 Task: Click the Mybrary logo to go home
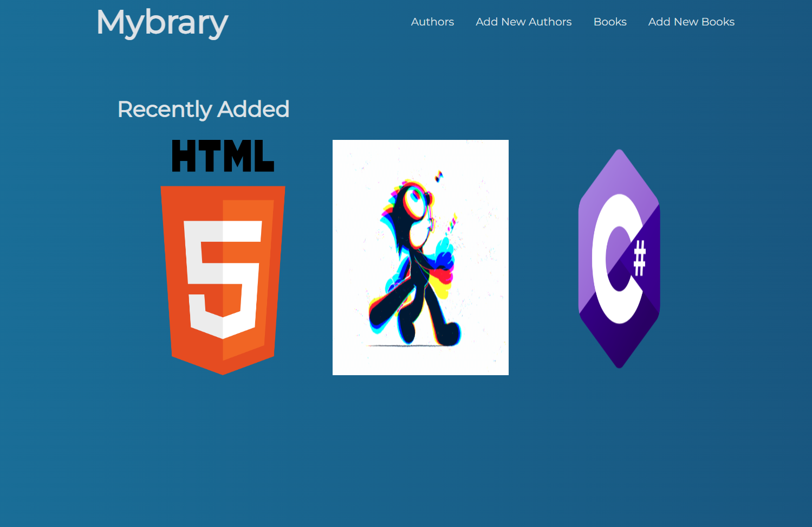pos(162,23)
